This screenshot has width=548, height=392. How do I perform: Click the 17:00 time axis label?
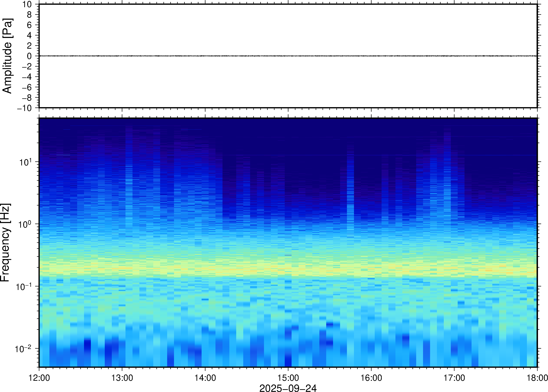454,378
